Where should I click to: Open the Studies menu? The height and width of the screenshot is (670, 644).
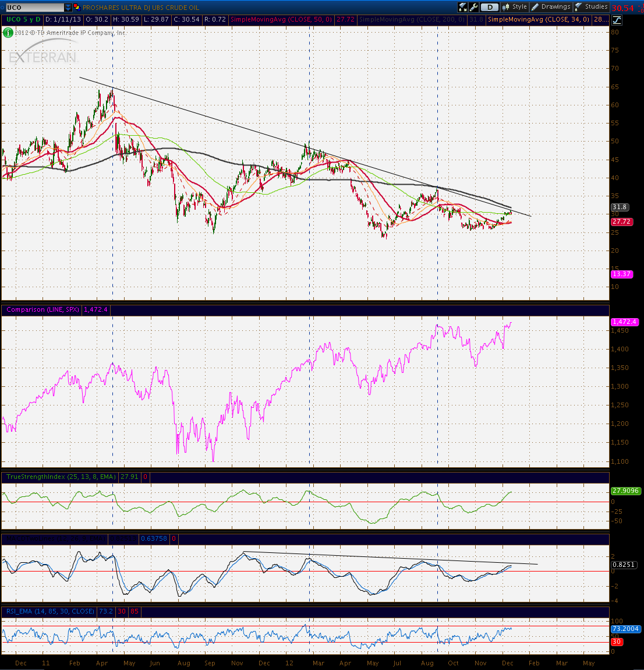coord(592,7)
